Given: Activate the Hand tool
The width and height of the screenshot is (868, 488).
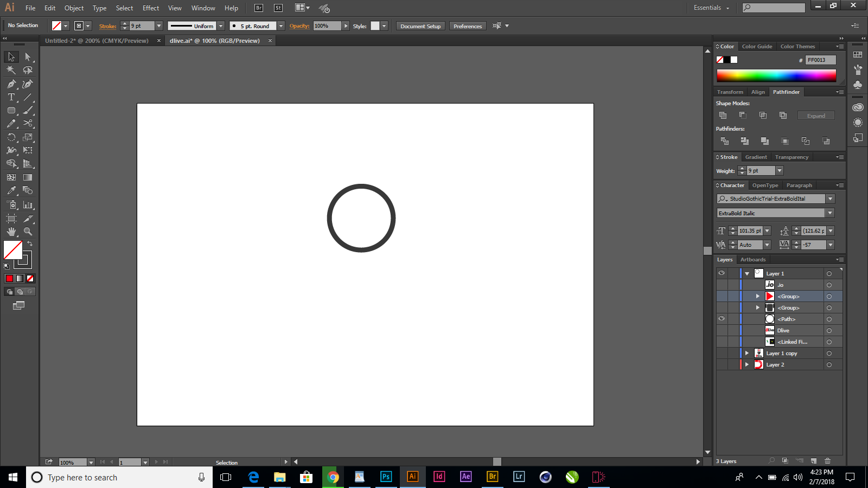Looking at the screenshot, I should (x=11, y=232).
